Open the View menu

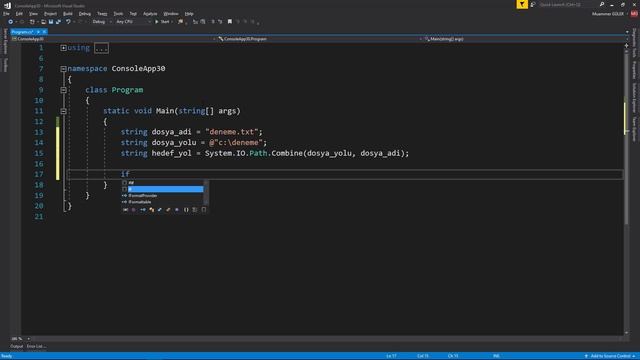(x=33, y=14)
